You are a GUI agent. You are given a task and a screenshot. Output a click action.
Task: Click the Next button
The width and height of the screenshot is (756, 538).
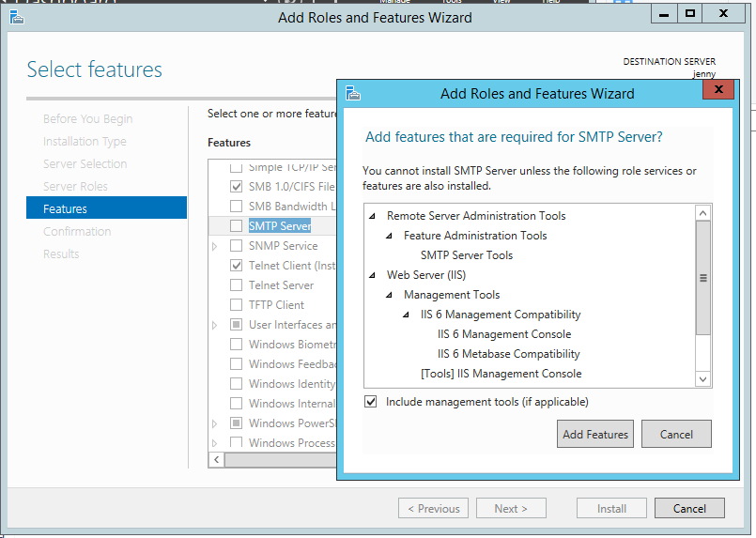[511, 509]
